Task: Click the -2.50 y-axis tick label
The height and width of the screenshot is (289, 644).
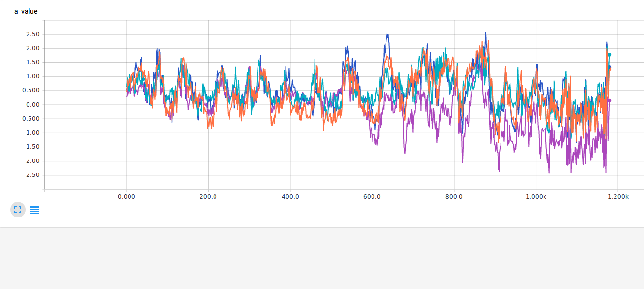Action: click(x=32, y=175)
